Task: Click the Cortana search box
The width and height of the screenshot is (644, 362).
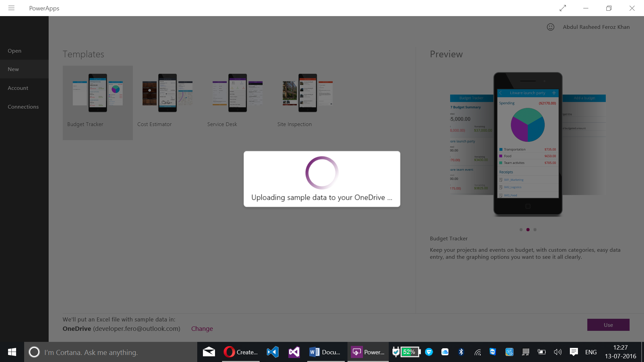Action: pos(111,352)
